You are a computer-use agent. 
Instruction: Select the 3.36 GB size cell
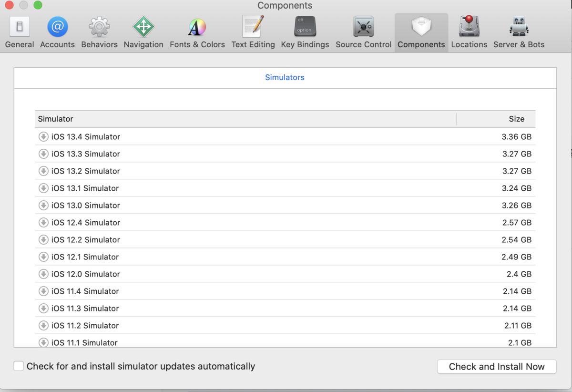[516, 137]
